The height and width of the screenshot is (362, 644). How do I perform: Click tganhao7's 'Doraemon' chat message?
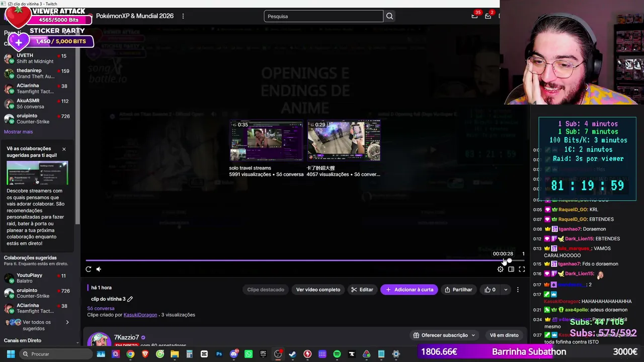[569, 229]
